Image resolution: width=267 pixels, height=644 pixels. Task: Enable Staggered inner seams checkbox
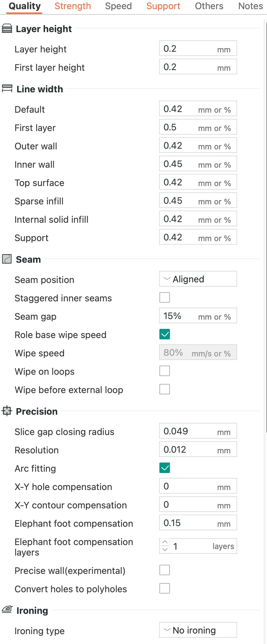(165, 298)
